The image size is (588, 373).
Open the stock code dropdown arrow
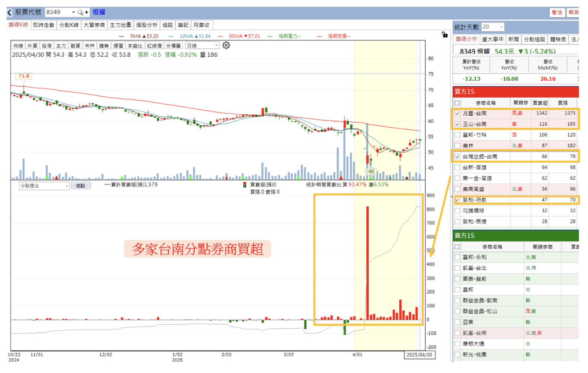73,12
